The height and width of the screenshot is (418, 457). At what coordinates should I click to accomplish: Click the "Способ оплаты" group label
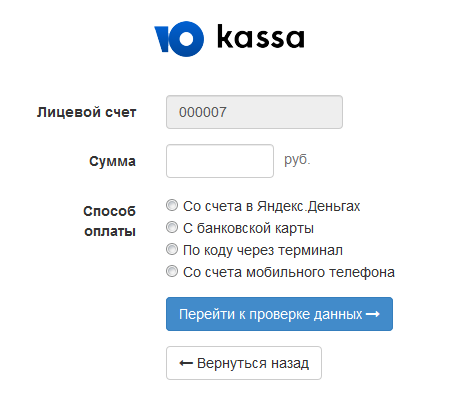(x=110, y=221)
